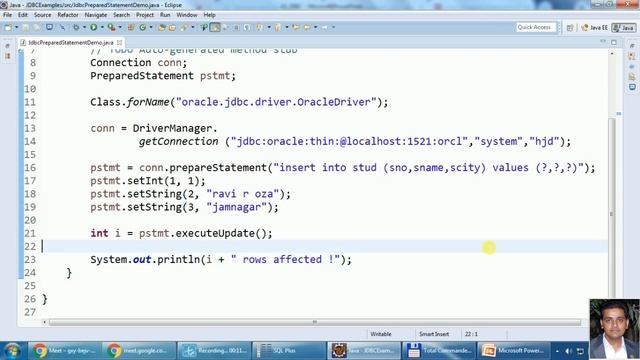This screenshot has width=640, height=360.
Task: Click the Previous Annotation toolbar icon
Action: coord(278,27)
